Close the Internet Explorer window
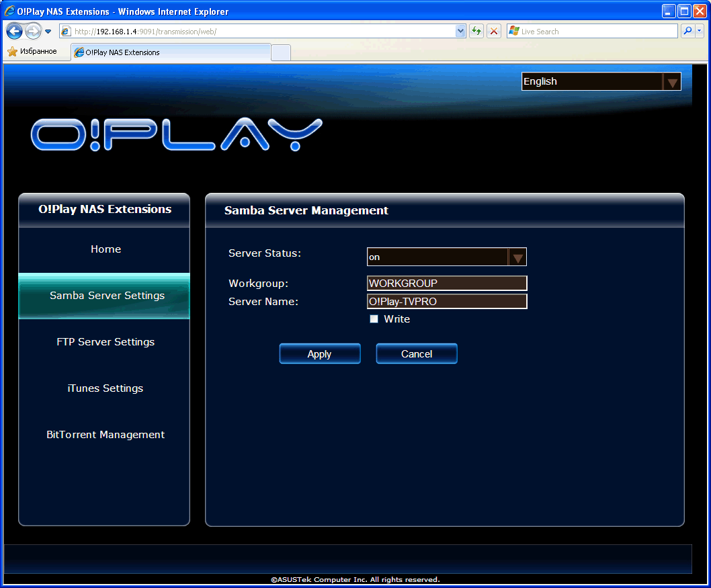Image resolution: width=711 pixels, height=588 pixels. click(x=700, y=11)
